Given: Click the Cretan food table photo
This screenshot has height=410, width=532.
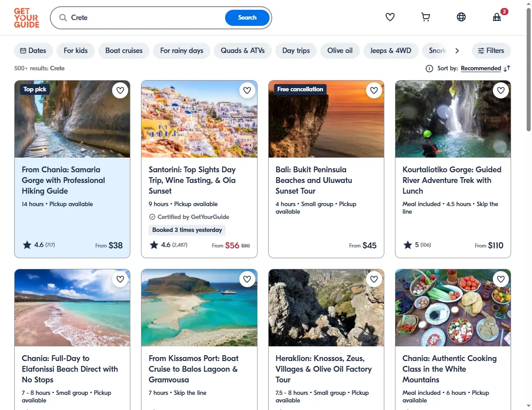Looking at the screenshot, I should tap(453, 308).
